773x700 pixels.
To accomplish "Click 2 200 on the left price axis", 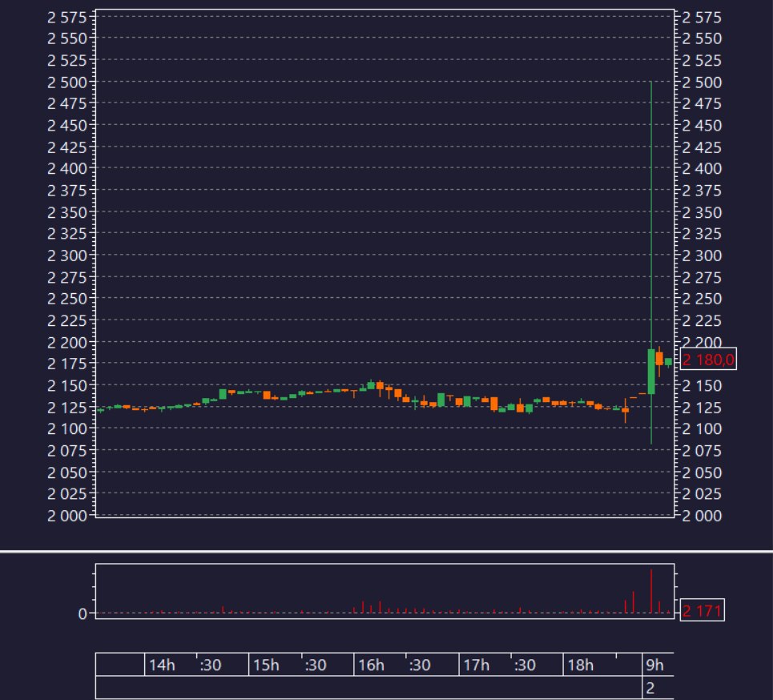I will 67,342.
